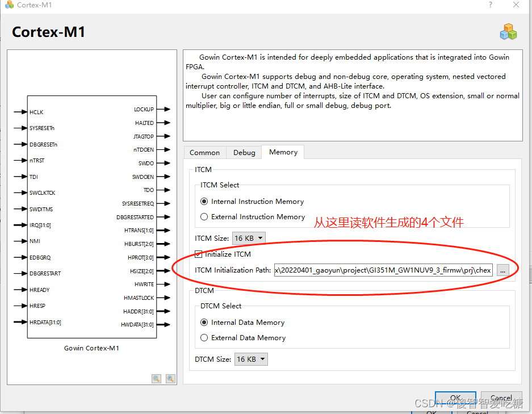
Task: Click the SWCLKTCK port label
Action: pyautogui.click(x=43, y=193)
